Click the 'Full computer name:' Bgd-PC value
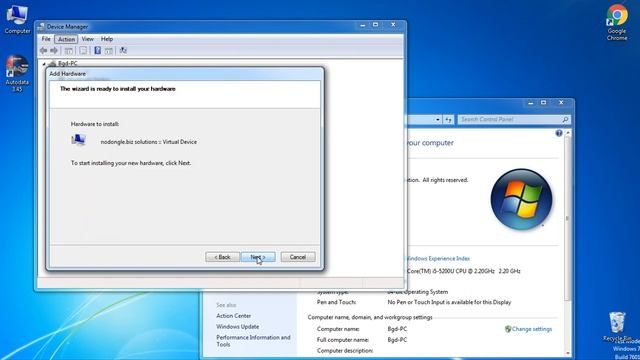The height and width of the screenshot is (360, 640). (x=397, y=340)
